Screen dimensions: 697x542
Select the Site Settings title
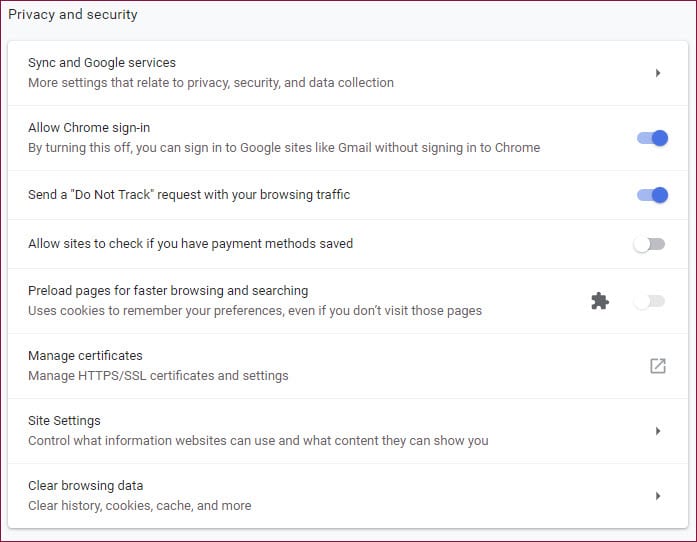64,421
